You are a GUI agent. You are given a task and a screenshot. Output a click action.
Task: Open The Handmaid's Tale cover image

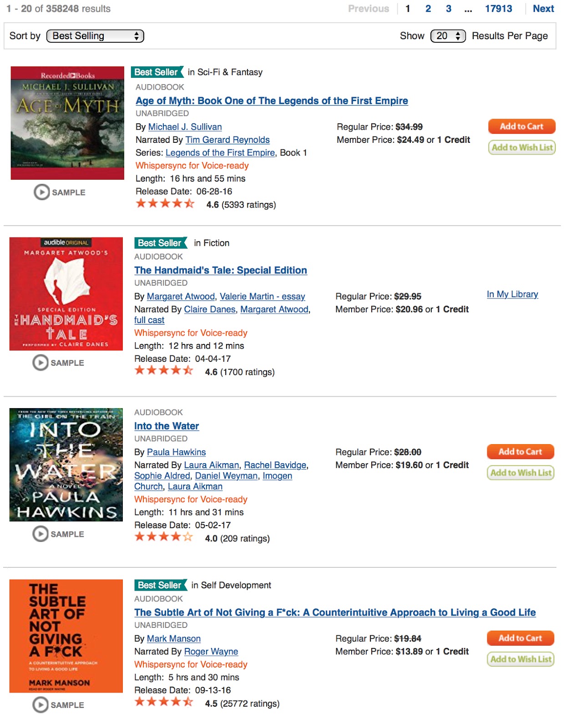tap(66, 294)
